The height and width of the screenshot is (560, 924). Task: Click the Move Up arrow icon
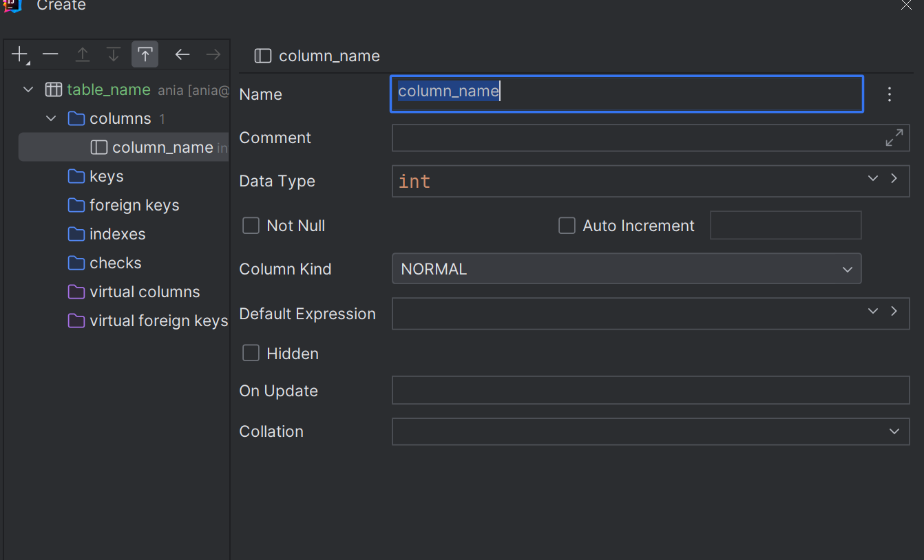tap(83, 55)
